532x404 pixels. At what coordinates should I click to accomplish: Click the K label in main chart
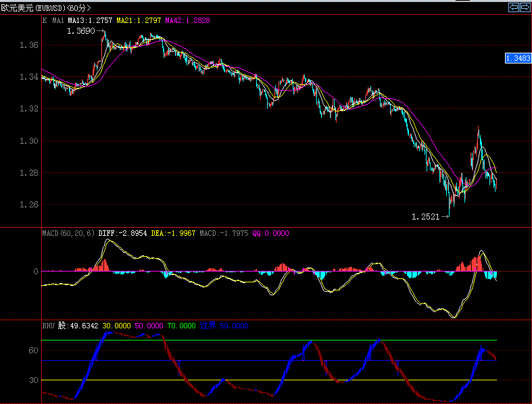coord(45,21)
